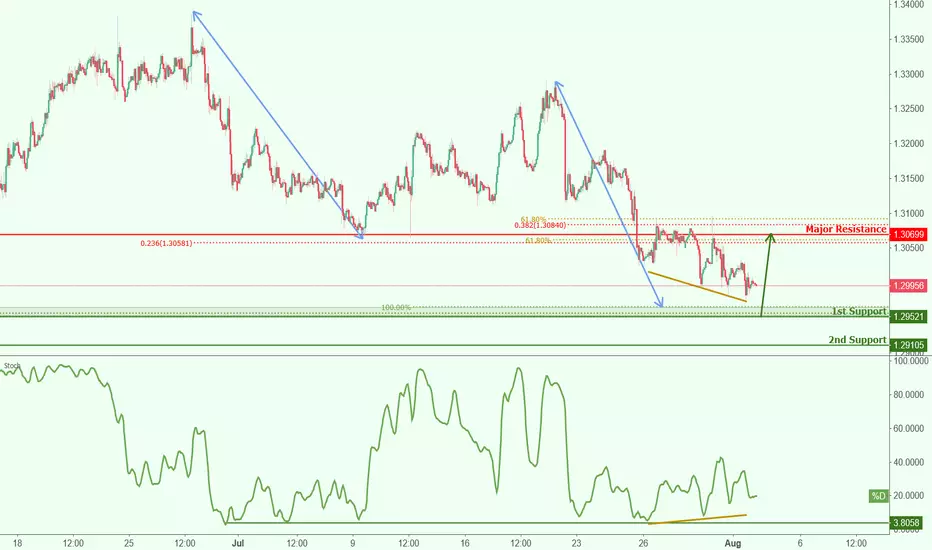932x550 pixels.
Task: Click date 23 on the time axis
Action: [576, 543]
